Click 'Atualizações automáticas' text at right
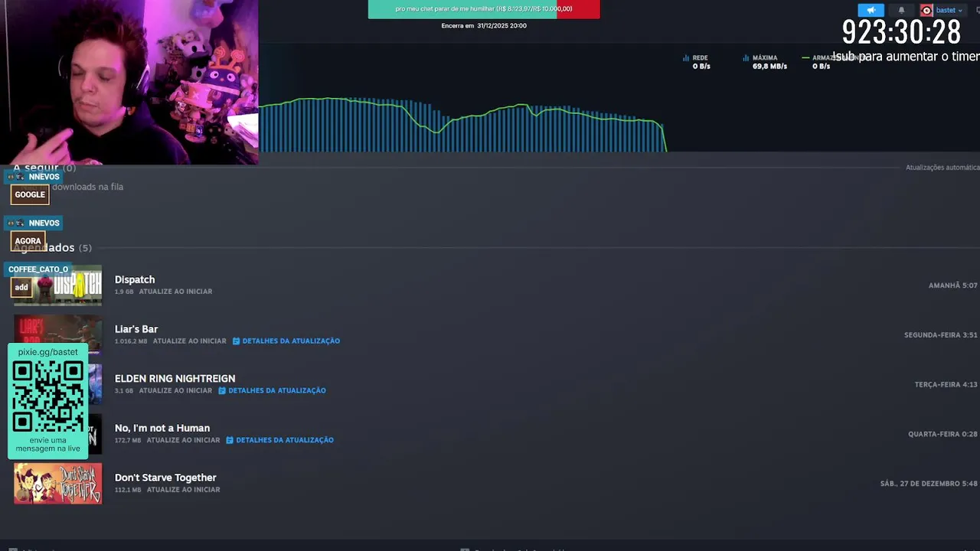980x551 pixels. [942, 168]
